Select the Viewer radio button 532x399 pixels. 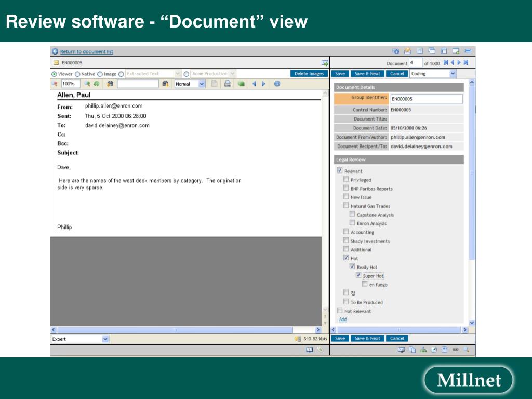point(54,74)
